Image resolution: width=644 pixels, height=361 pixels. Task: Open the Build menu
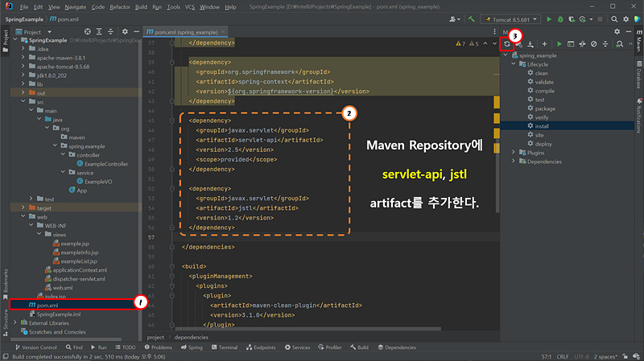coord(141,7)
